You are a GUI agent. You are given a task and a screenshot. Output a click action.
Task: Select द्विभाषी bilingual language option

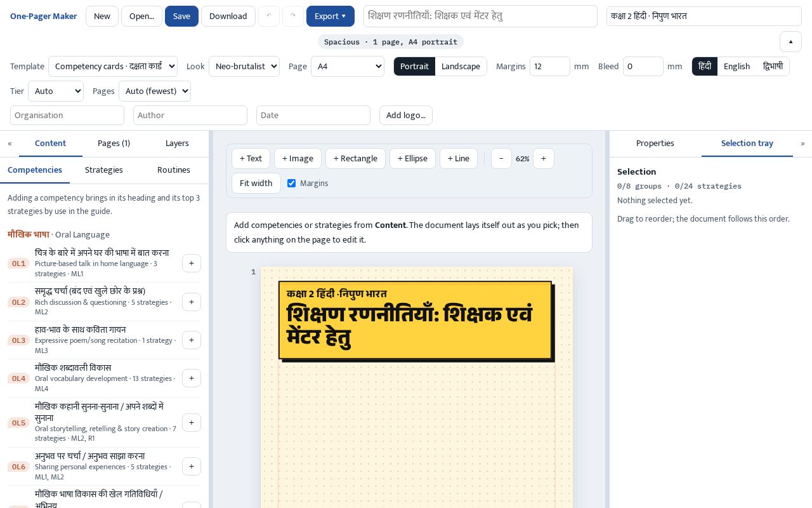coord(773,67)
